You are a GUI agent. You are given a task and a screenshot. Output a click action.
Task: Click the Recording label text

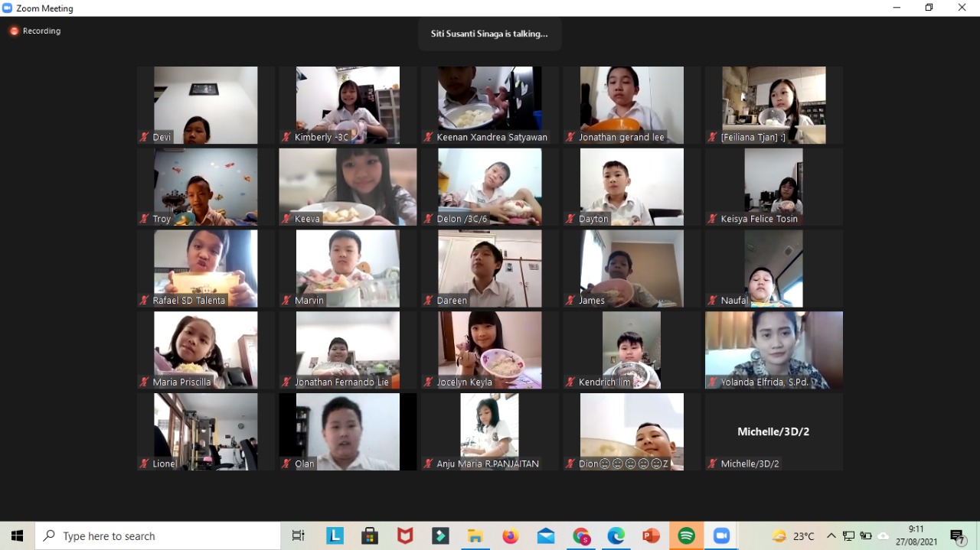click(x=41, y=31)
